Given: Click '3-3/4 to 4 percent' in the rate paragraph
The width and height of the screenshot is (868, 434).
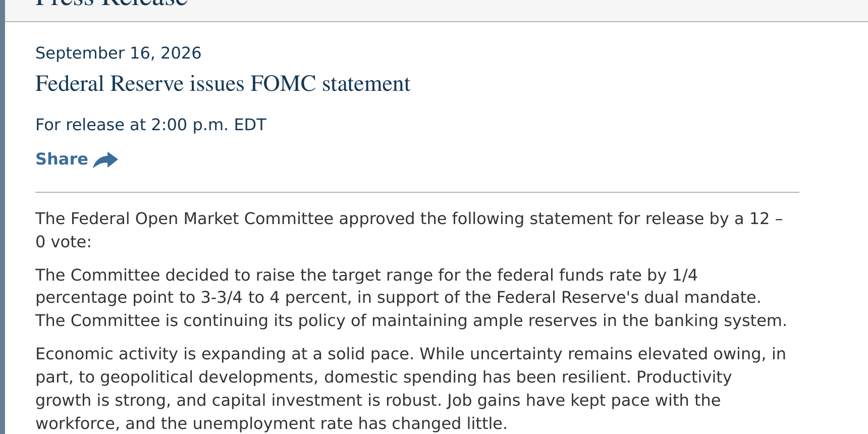Looking at the screenshot, I should (x=276, y=297).
